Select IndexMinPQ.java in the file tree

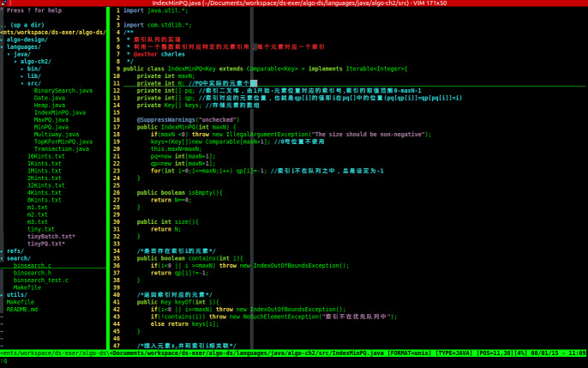[x=60, y=112]
